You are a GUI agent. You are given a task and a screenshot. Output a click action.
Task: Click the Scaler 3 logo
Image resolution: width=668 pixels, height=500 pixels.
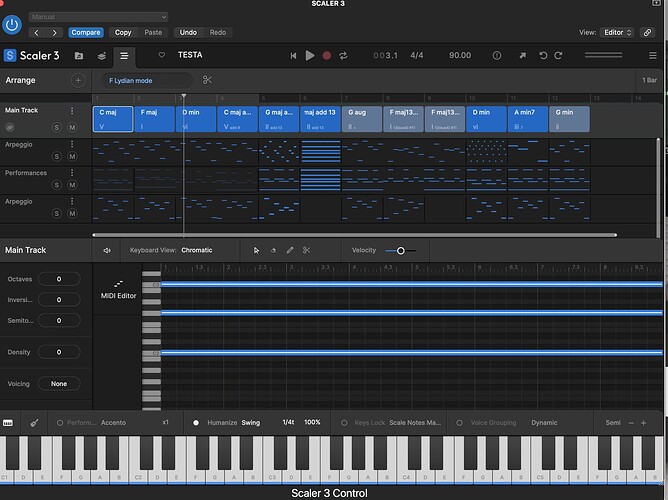[x=32, y=55]
